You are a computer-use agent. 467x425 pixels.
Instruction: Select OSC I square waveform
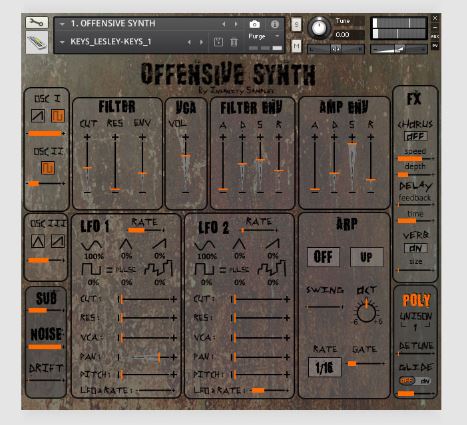(x=58, y=116)
